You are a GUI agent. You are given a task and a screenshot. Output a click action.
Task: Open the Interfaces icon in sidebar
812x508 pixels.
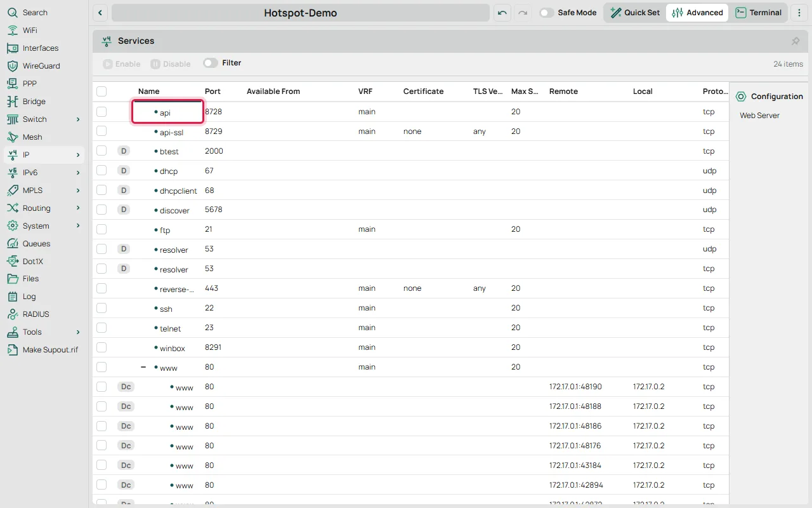(12, 48)
